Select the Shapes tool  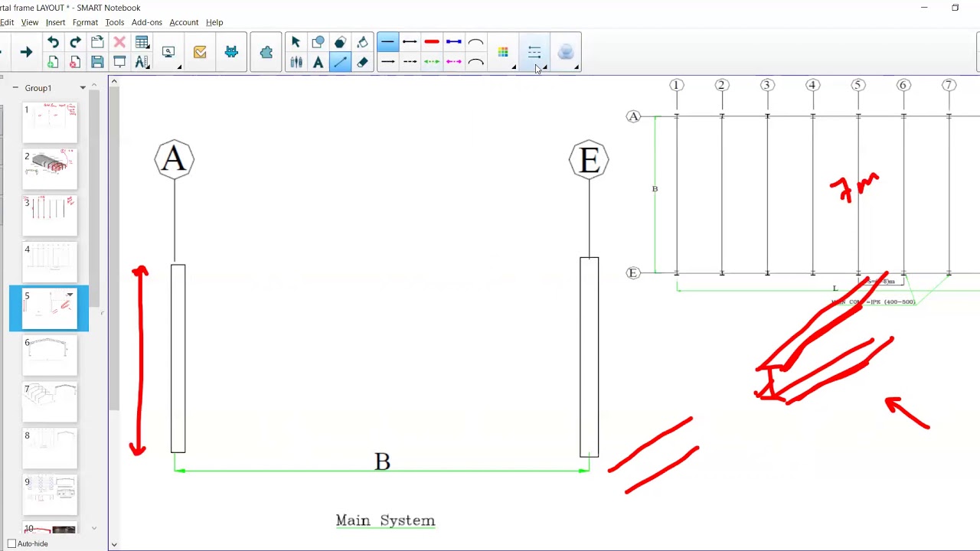(318, 42)
